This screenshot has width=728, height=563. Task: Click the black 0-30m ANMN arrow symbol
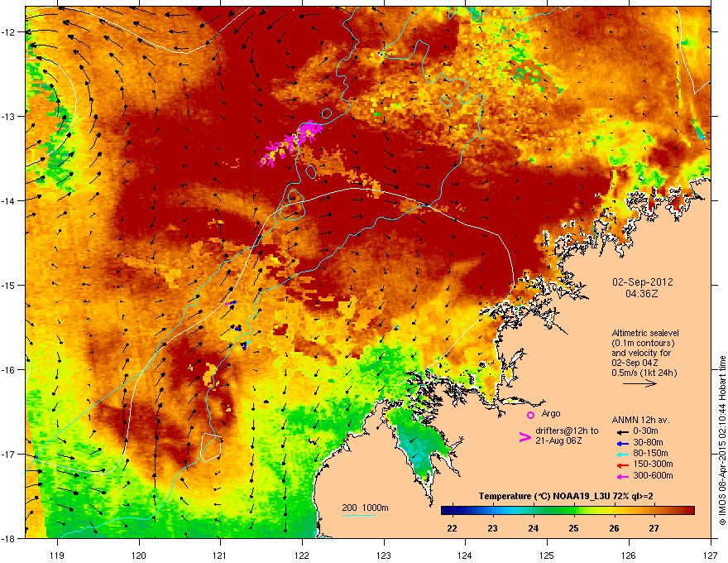coord(623,431)
